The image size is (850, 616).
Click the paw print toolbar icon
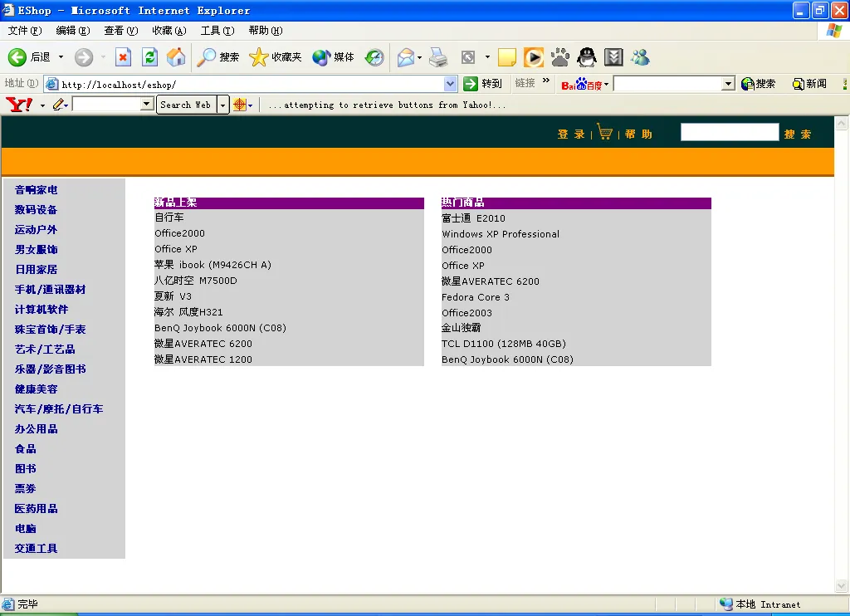click(x=560, y=57)
